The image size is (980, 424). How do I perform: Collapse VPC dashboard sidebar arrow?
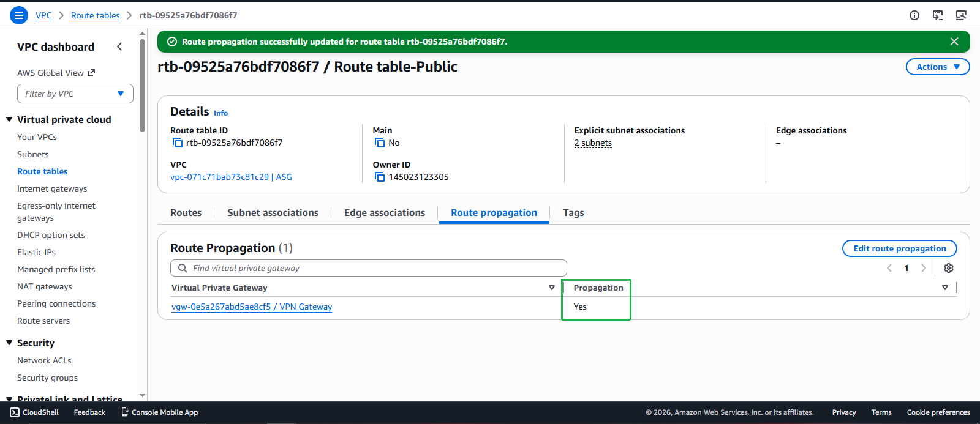119,46
